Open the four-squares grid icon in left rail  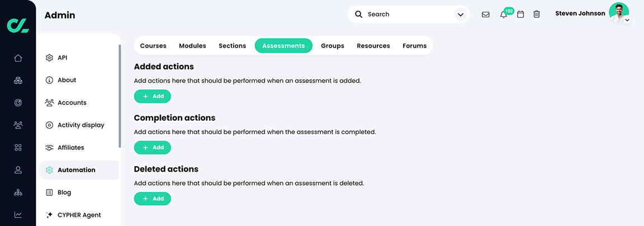coord(18,147)
